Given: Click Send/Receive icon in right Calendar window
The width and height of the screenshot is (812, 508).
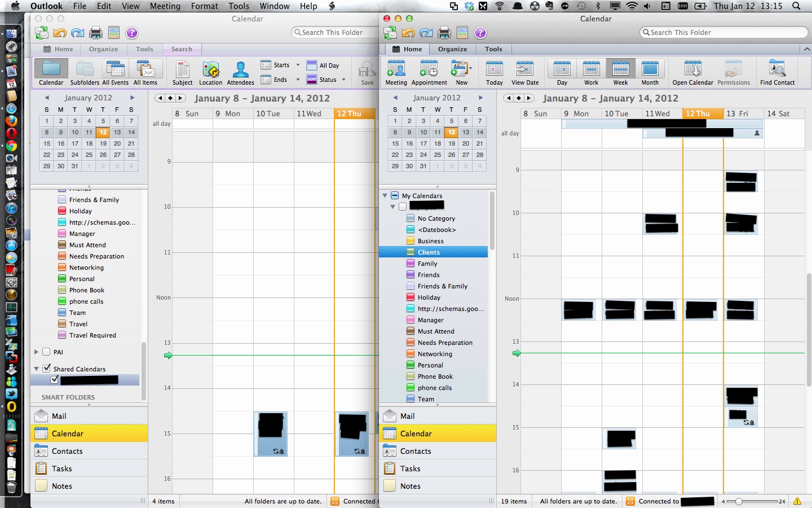Looking at the screenshot, I should (390, 33).
